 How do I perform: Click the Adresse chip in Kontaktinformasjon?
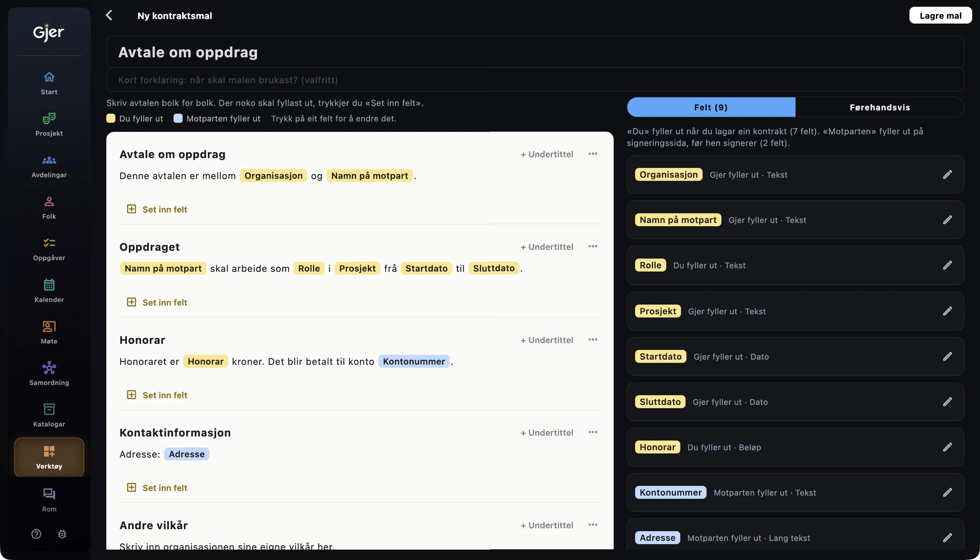point(186,454)
